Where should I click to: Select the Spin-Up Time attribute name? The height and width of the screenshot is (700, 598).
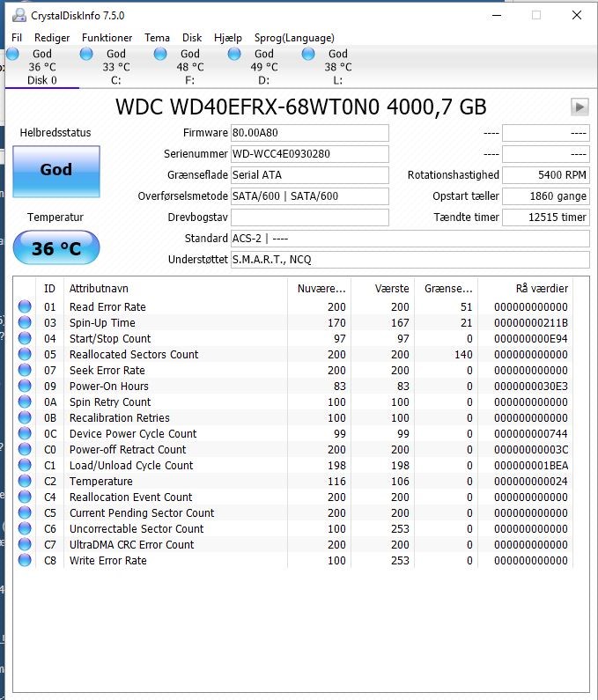[x=102, y=323]
